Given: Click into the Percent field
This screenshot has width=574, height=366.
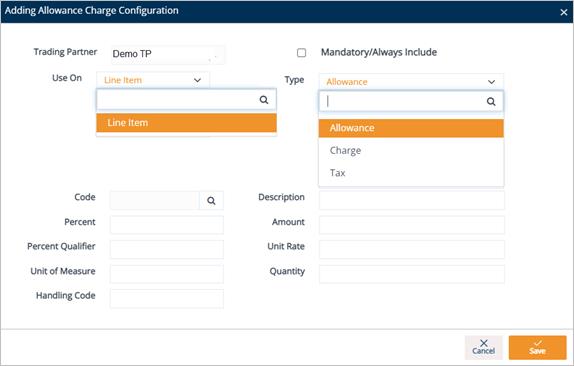Looking at the screenshot, I should point(167,225).
